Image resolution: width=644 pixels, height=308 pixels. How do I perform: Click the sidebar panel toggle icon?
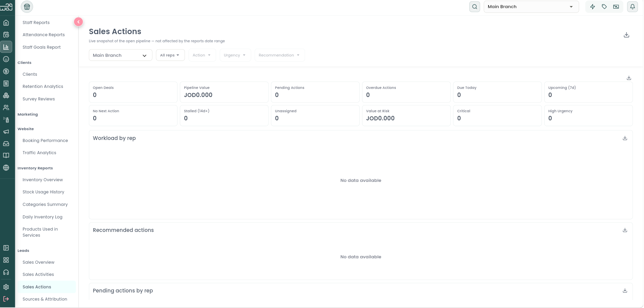click(6, 248)
